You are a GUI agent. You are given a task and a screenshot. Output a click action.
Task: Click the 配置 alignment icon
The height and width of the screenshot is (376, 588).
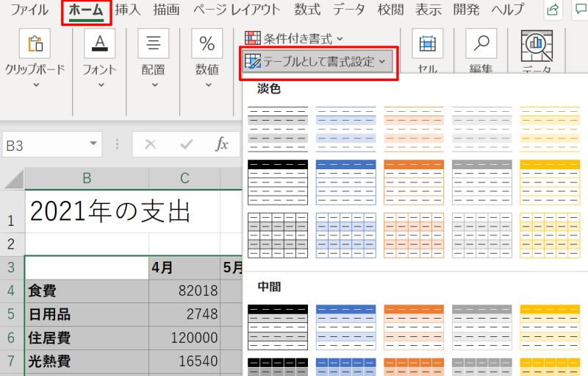pos(154,44)
